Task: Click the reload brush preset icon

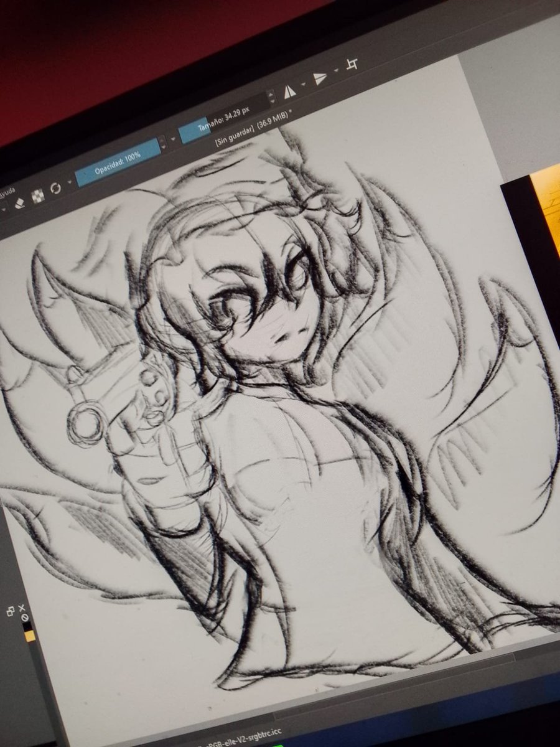Action: coord(56,187)
